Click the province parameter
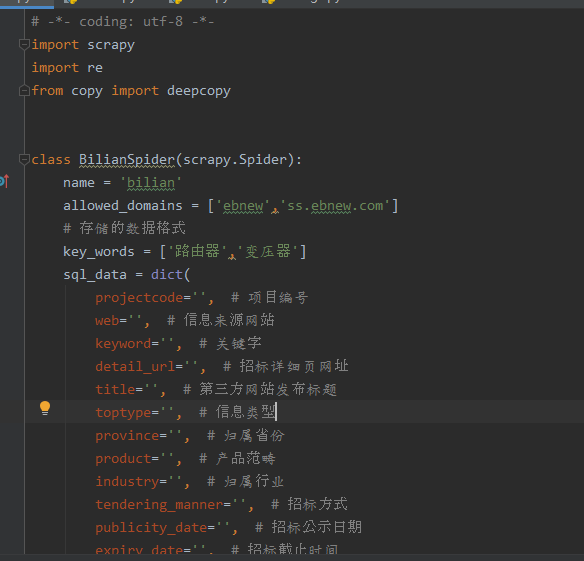The width and height of the screenshot is (584, 561). coord(127,436)
